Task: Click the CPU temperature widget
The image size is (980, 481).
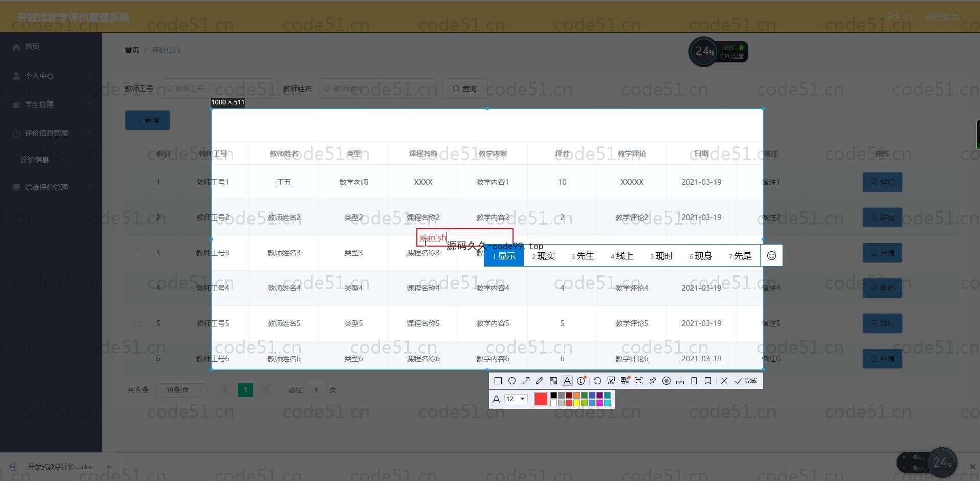Action: [719, 51]
